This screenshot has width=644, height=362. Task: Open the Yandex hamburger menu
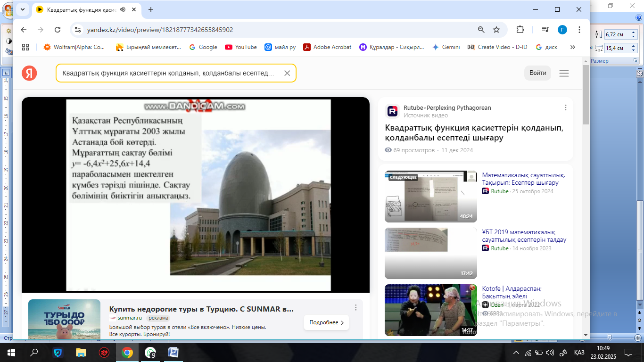tap(564, 73)
